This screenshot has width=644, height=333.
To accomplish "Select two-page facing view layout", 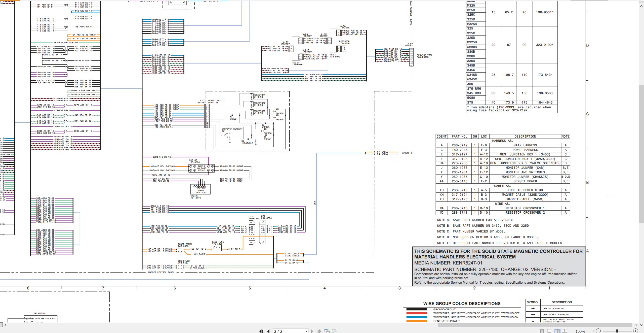I will [557, 331].
